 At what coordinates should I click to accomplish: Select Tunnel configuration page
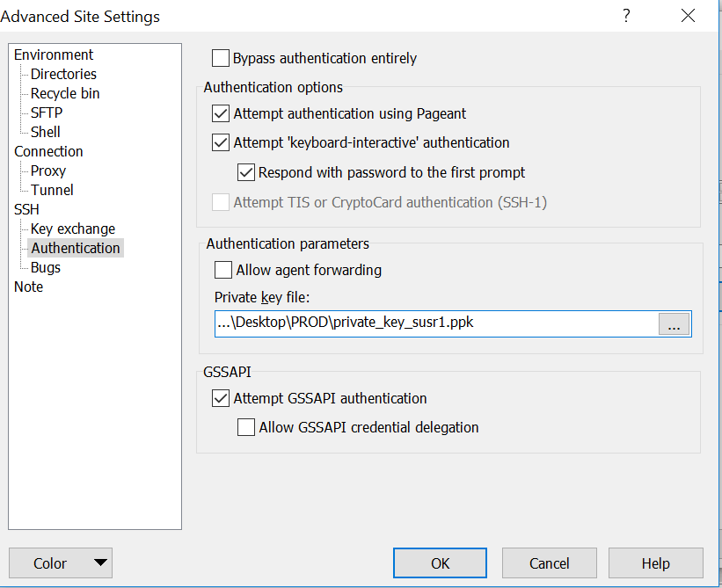(52, 190)
